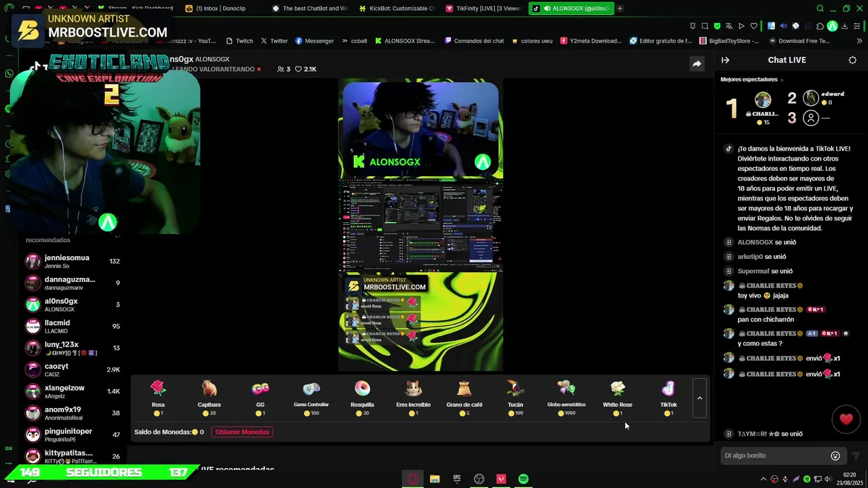Click the system volume tray icon
Image resolution: width=868 pixels, height=488 pixels.
coord(829,479)
